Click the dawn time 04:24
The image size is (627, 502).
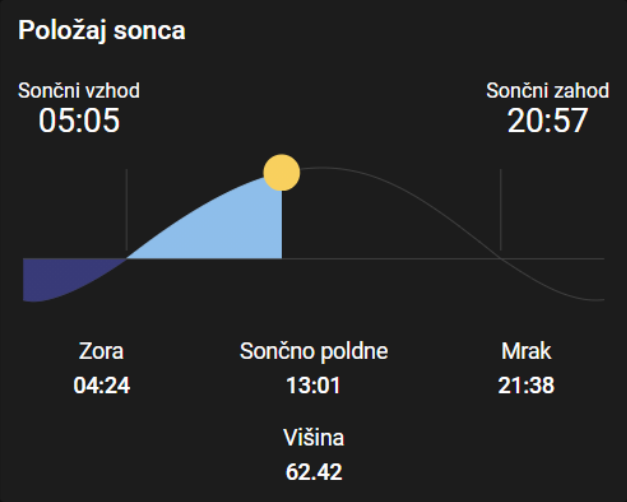pos(102,386)
